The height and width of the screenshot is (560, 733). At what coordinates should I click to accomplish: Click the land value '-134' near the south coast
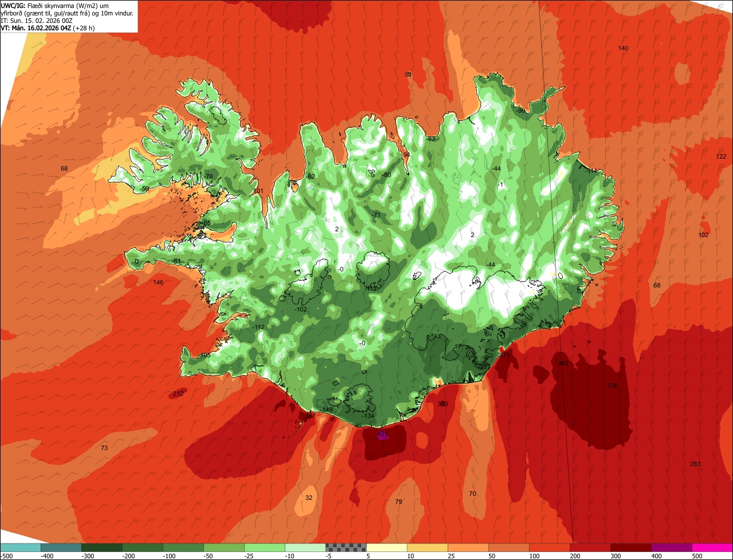pyautogui.click(x=369, y=416)
